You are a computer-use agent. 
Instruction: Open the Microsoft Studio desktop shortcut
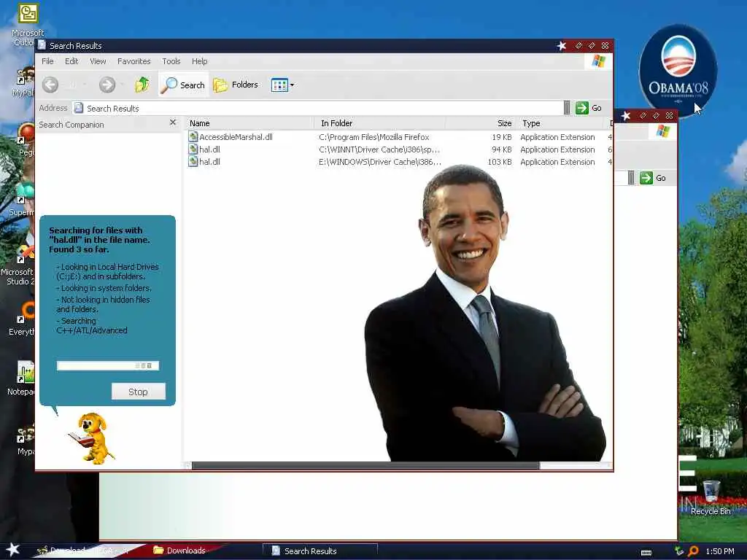click(18, 267)
